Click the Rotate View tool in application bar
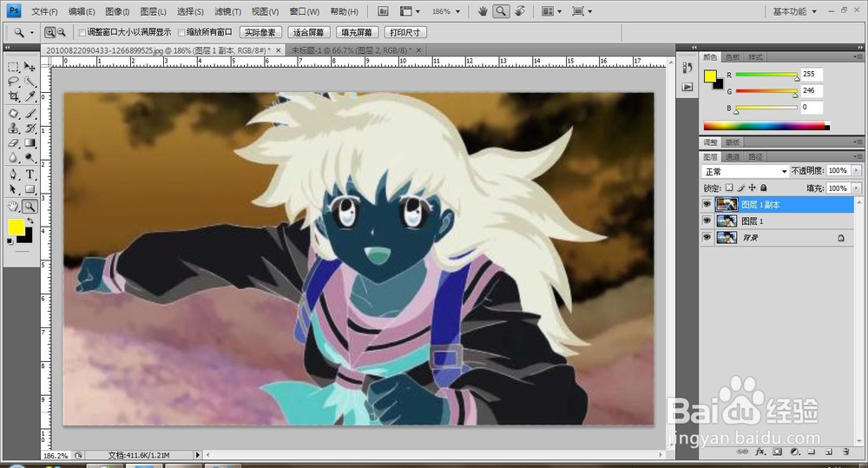868x468 pixels. tap(520, 11)
